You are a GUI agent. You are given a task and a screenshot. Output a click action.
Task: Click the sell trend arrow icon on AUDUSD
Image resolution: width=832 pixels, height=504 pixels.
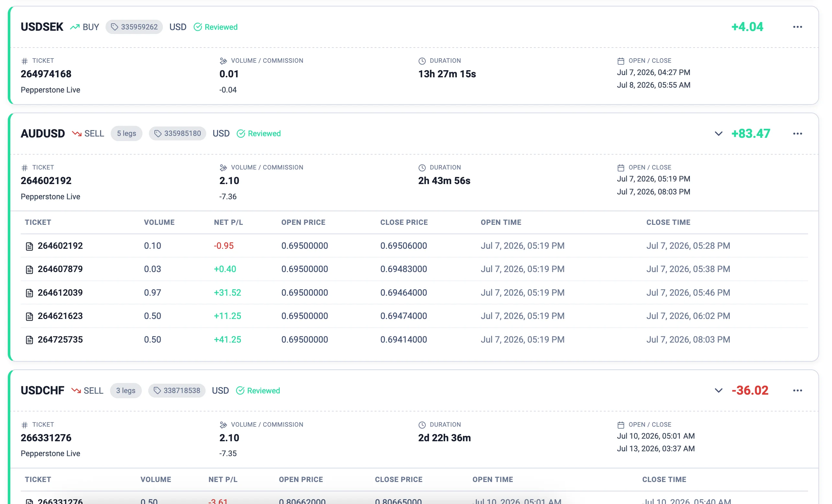(77, 134)
